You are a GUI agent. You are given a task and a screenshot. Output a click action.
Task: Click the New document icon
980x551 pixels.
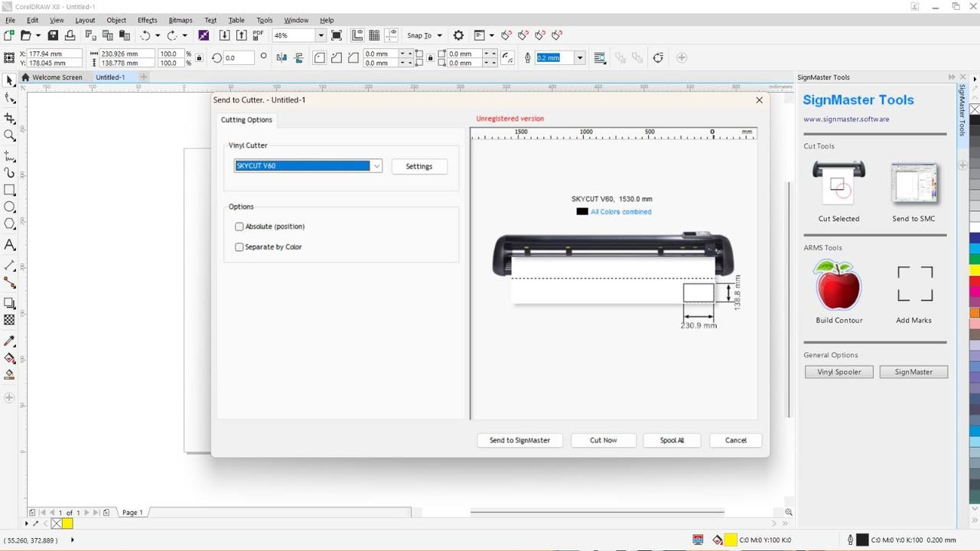pos(8,35)
